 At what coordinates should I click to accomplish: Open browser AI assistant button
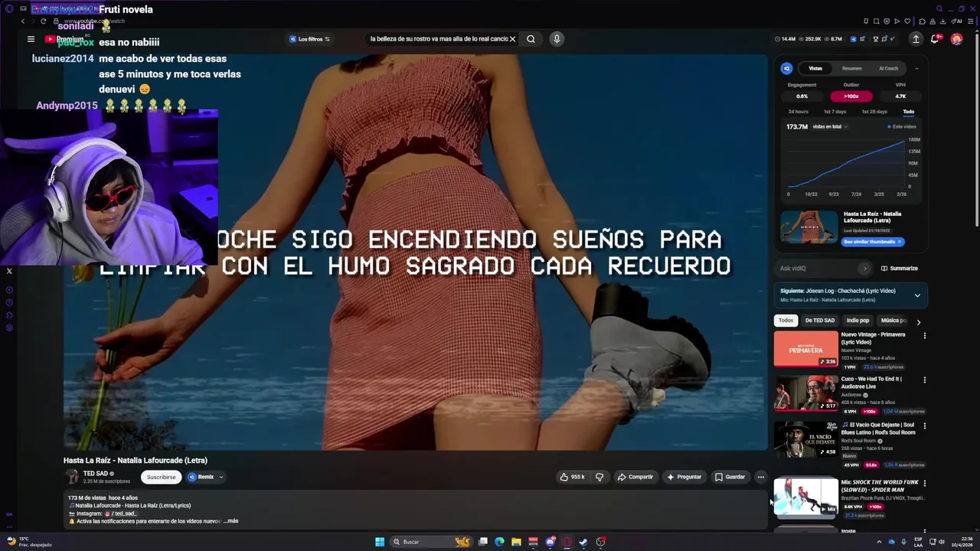(955, 21)
